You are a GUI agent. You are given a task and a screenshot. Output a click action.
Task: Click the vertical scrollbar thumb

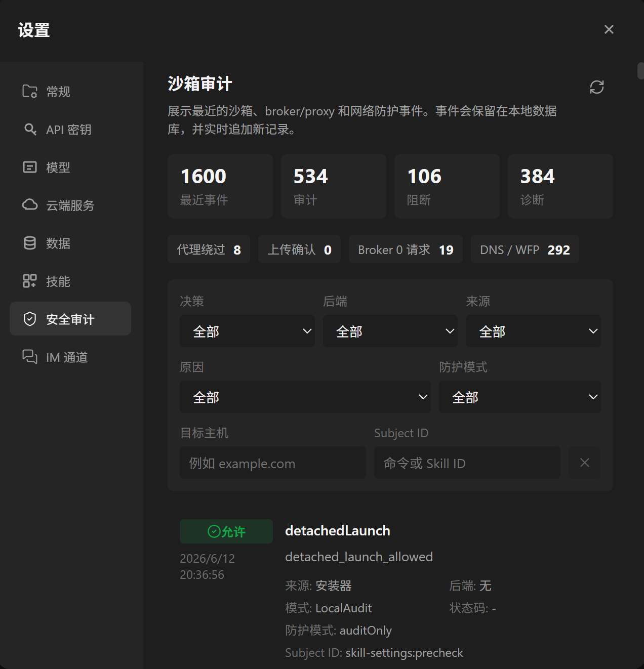640,71
